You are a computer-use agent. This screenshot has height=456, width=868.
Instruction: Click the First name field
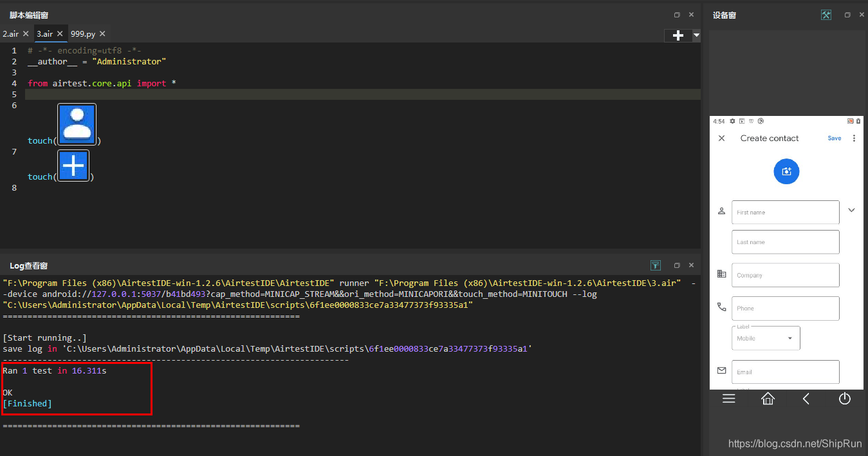786,212
